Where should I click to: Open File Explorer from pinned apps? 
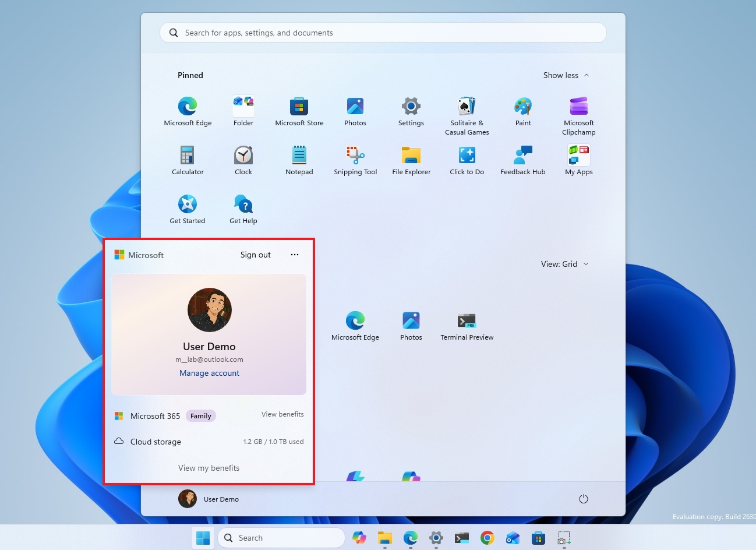pos(411,160)
